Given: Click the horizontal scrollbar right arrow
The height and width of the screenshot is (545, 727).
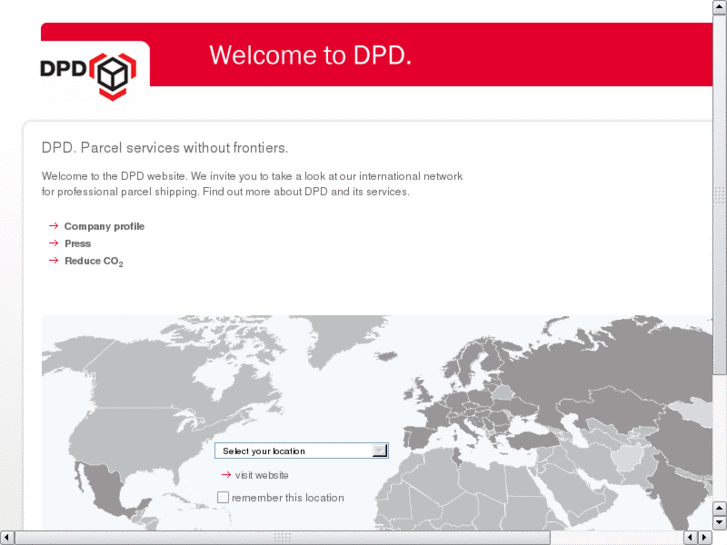Looking at the screenshot, I should (x=705, y=538).
